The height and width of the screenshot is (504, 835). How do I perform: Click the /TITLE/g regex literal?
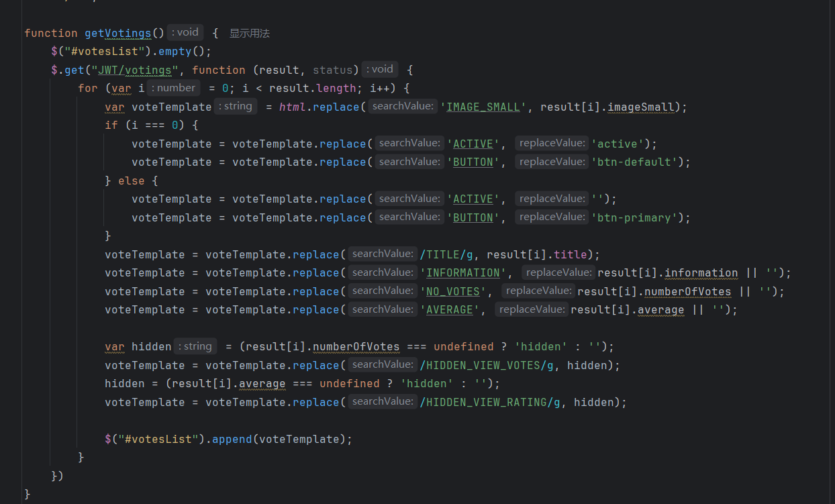[446, 254]
